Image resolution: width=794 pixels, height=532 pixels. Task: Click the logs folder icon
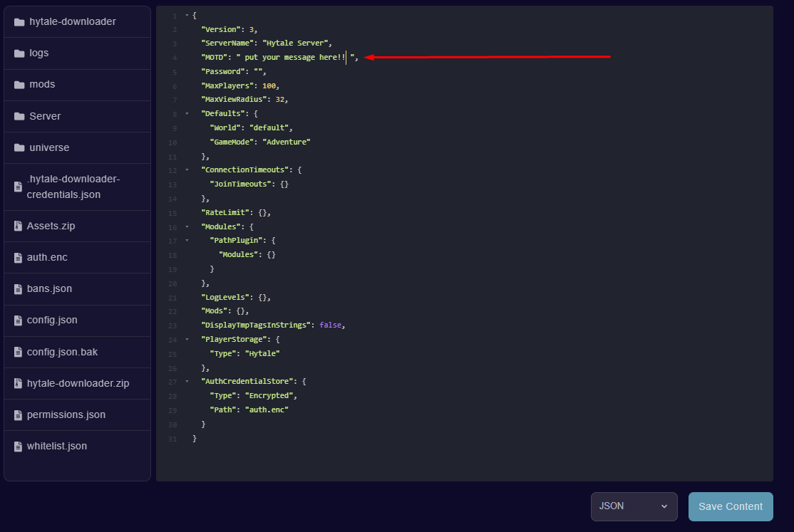(19, 53)
